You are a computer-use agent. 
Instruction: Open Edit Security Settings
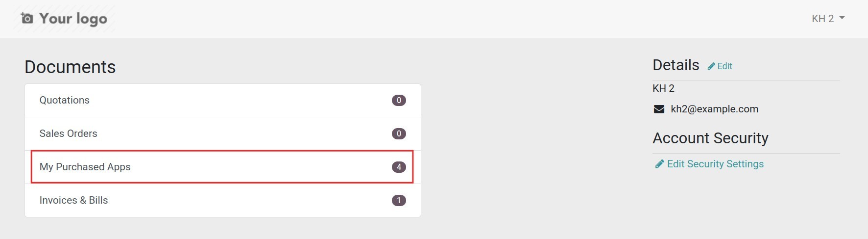tap(715, 164)
